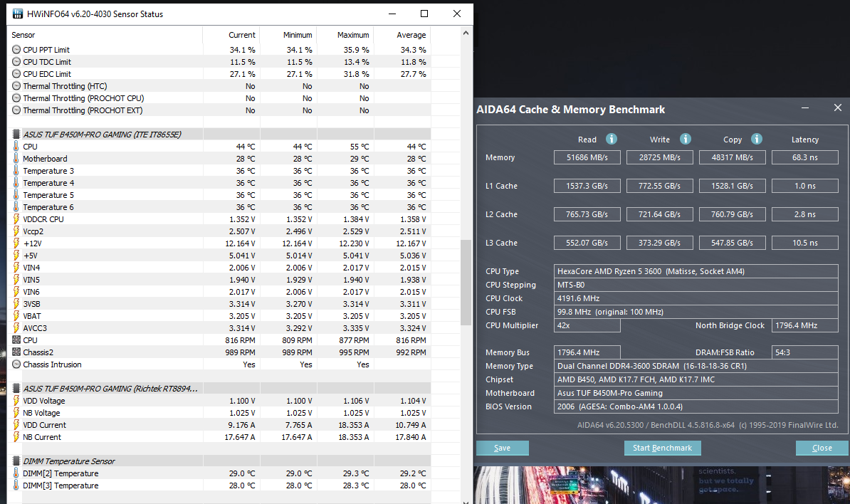This screenshot has height=504, width=850.
Task: Click the Thermal Throttling (PROCHOT CPU) row icon
Action: point(16,98)
